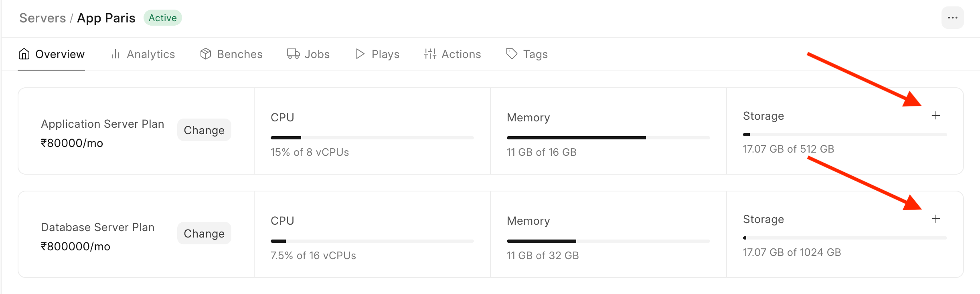This screenshot has width=980, height=294.
Task: Add storage to Application Server plan
Action: [x=935, y=115]
